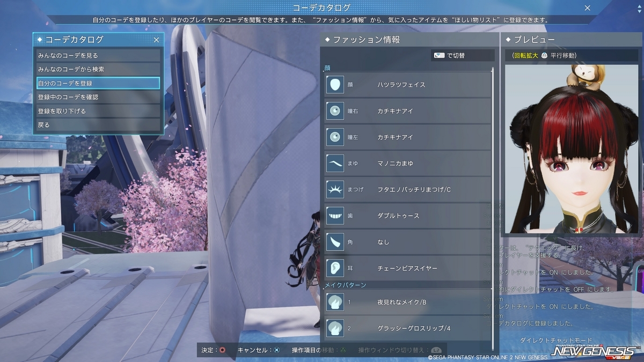The image size is (644, 362).
Task: Click the 顔 section header
Action: point(327,68)
